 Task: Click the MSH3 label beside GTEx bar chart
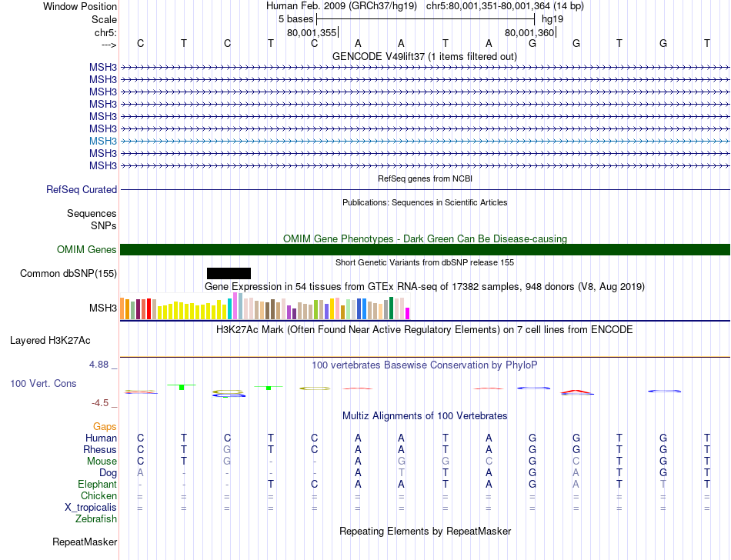tap(103, 308)
